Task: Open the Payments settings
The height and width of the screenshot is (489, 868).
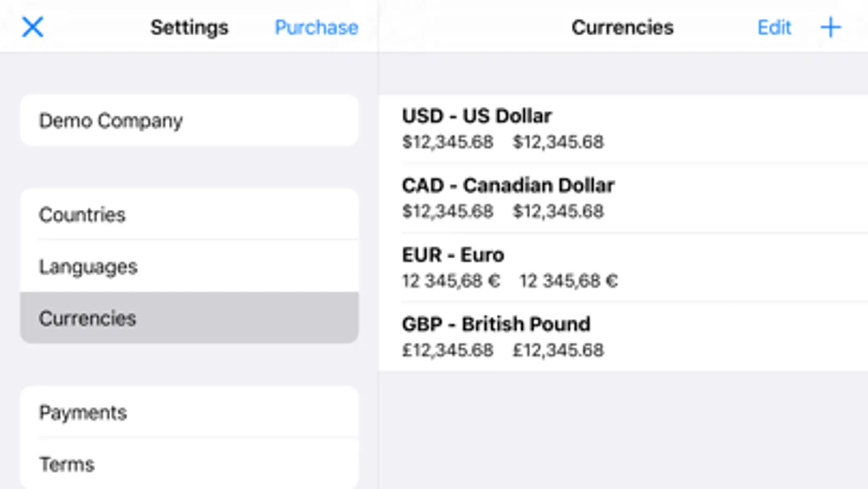Action: pyautogui.click(x=189, y=412)
